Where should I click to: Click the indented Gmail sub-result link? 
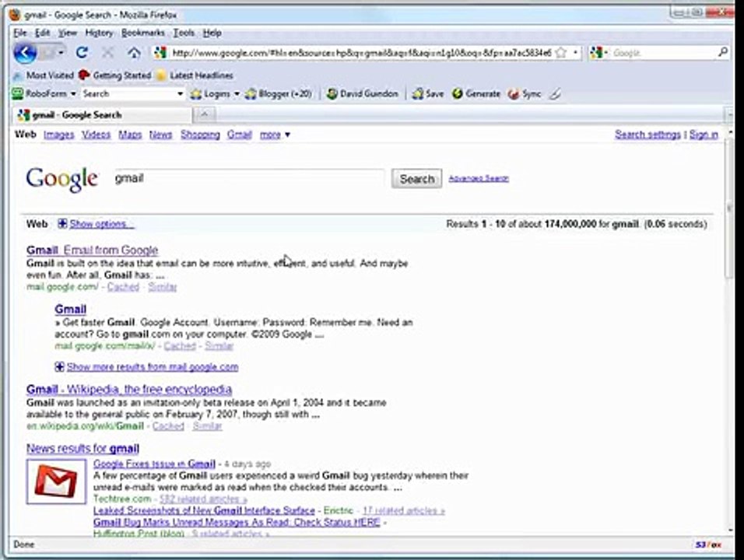(x=70, y=309)
